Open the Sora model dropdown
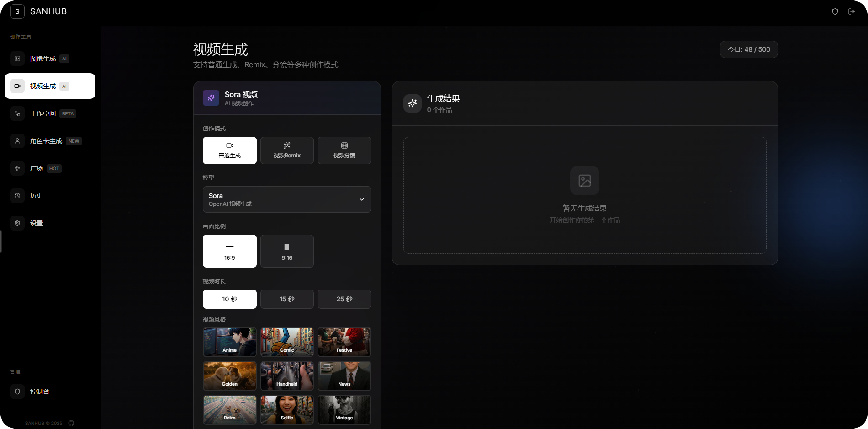The width and height of the screenshot is (868, 429). click(x=287, y=199)
